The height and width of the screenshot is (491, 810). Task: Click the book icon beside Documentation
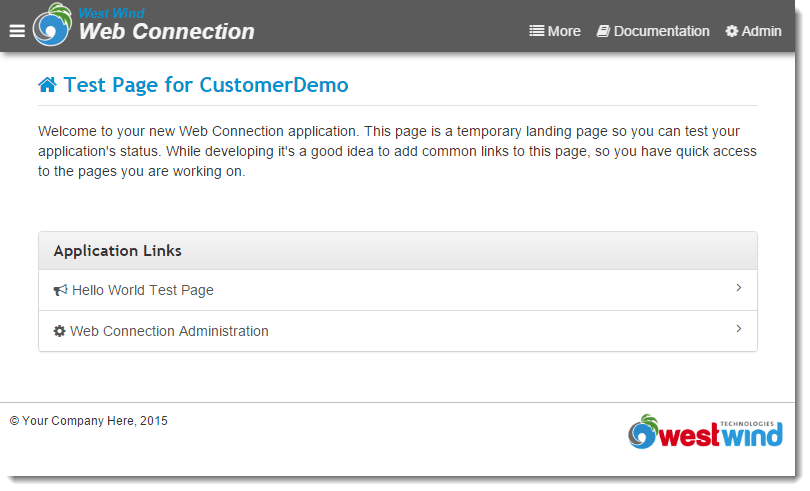click(603, 31)
